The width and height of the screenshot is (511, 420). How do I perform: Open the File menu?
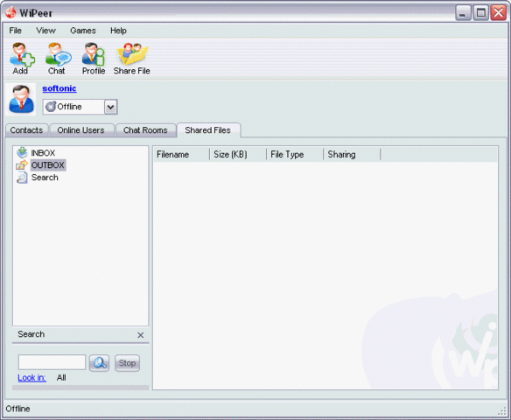tap(16, 31)
